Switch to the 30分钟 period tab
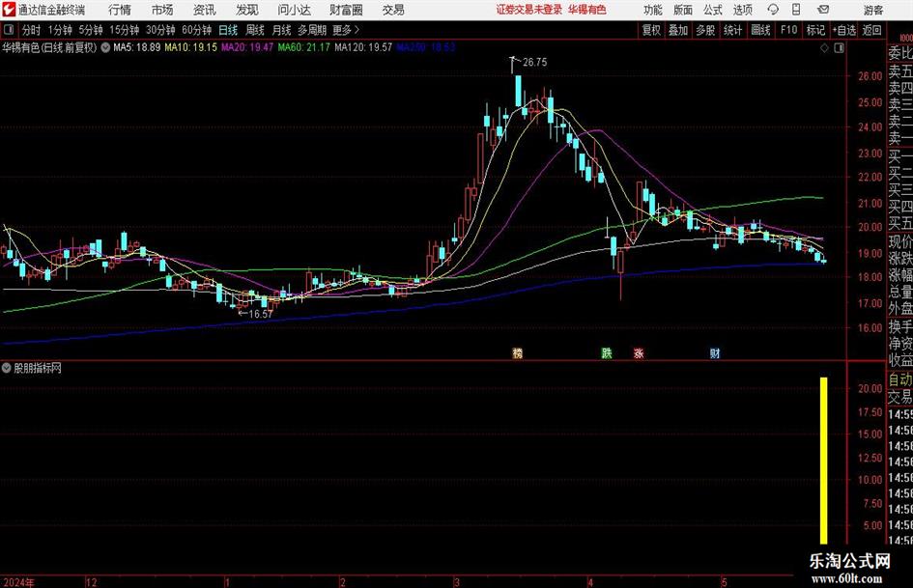 click(160, 30)
